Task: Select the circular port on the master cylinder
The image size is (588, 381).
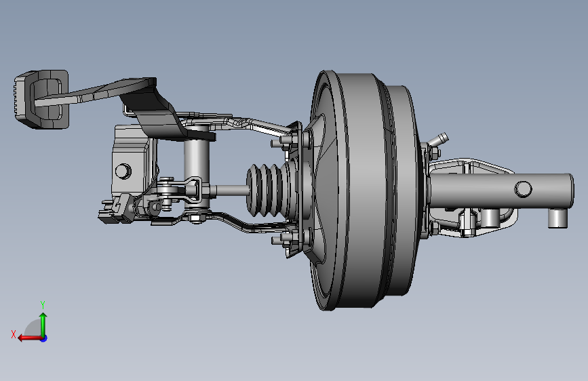Action: pos(523,189)
